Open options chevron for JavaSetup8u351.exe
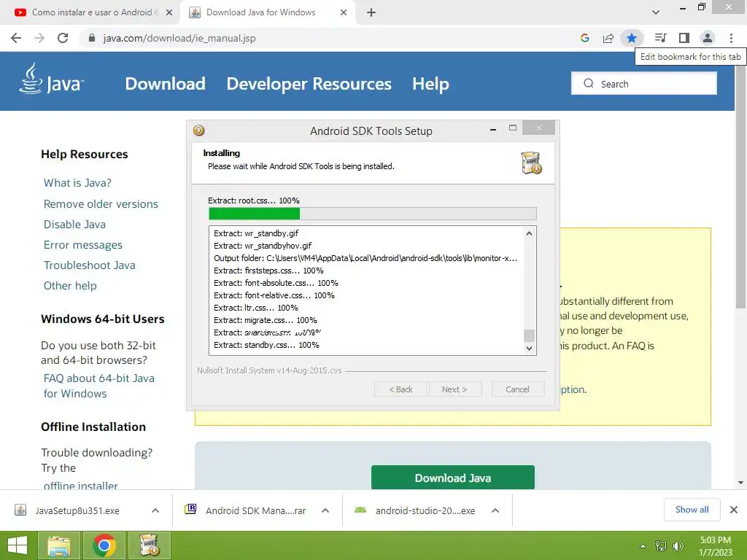Screen dimensions: 747x560 click(155, 510)
